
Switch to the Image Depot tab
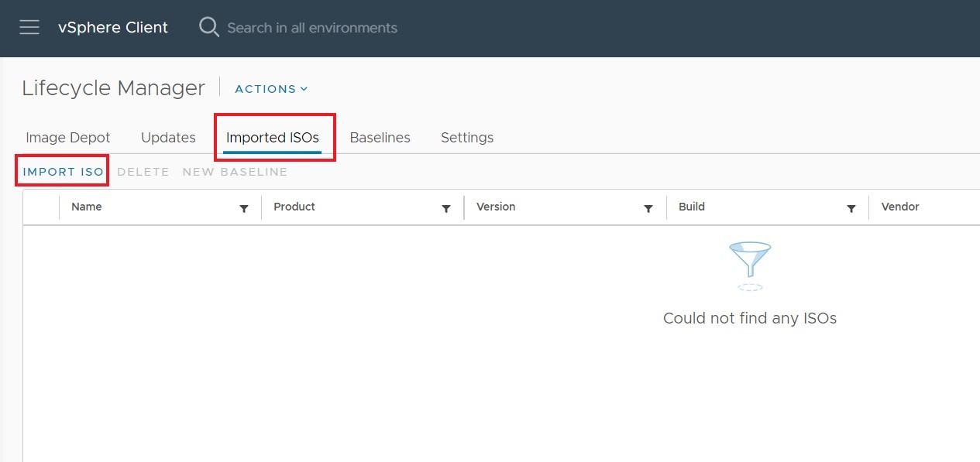point(68,138)
